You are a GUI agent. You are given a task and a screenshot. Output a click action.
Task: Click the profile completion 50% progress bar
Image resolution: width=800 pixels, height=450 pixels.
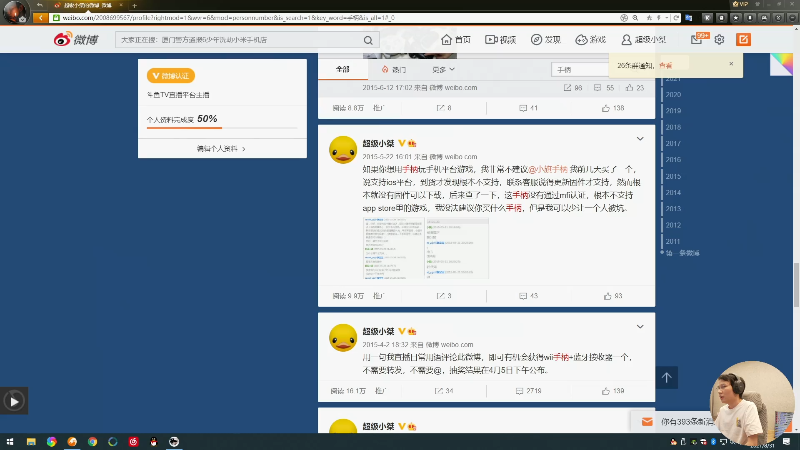222,128
